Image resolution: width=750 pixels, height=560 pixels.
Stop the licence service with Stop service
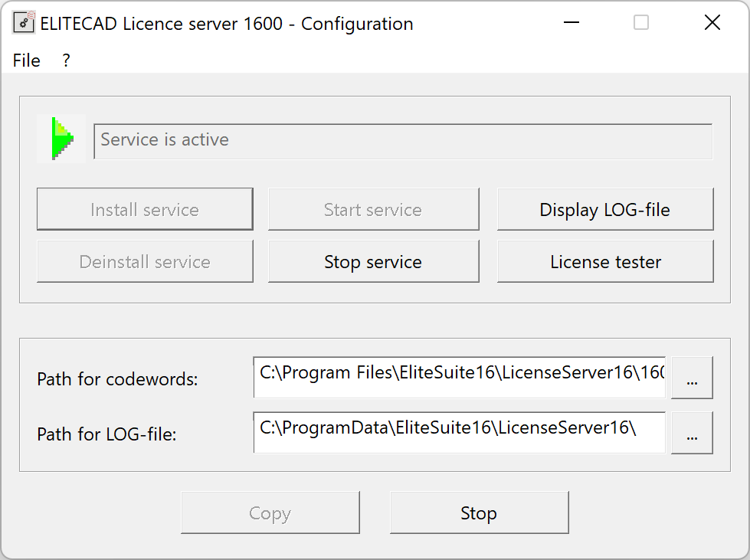[373, 262]
